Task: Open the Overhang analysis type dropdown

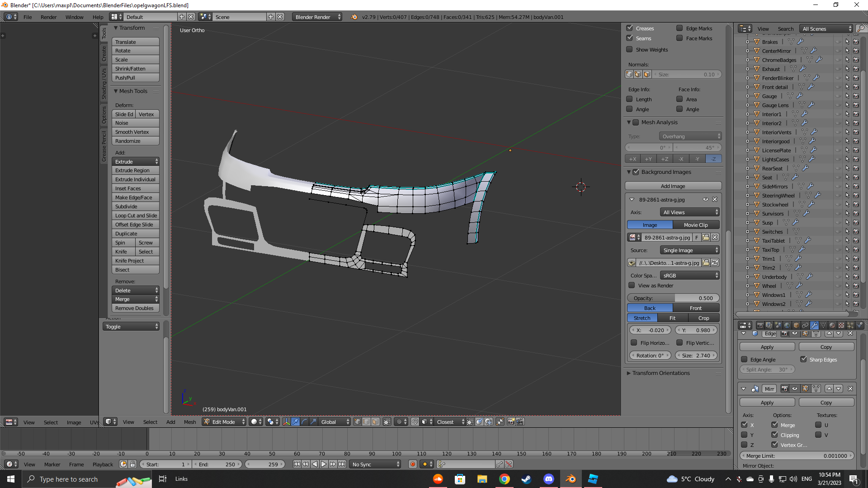Action: pos(691,136)
